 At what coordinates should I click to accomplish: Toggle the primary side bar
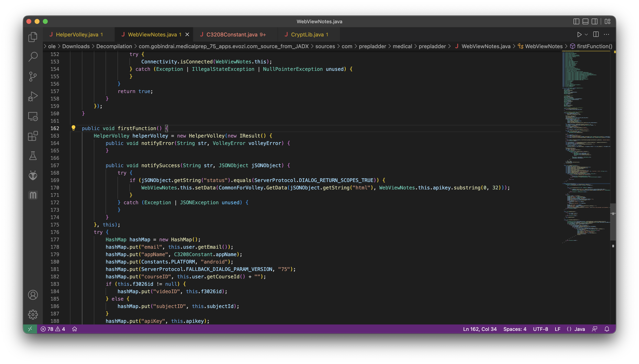click(x=576, y=21)
